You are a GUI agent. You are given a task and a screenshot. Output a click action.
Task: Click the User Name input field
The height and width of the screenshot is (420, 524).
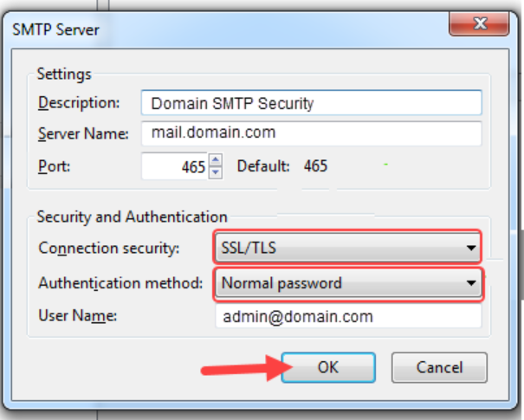coord(347,316)
